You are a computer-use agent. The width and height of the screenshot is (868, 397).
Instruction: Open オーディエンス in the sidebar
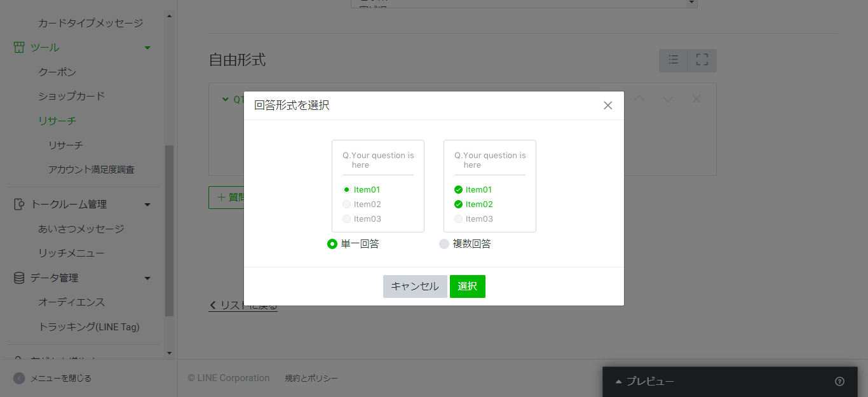click(x=71, y=302)
